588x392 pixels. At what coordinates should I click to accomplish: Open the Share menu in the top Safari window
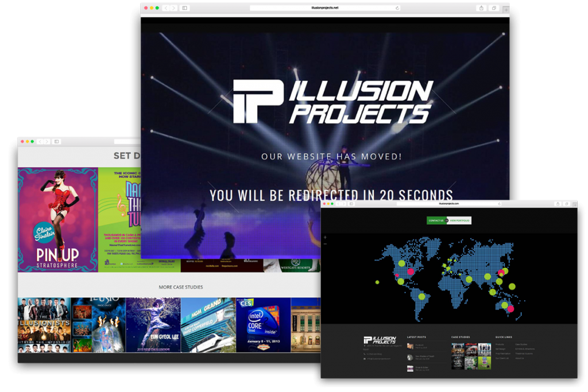(481, 8)
